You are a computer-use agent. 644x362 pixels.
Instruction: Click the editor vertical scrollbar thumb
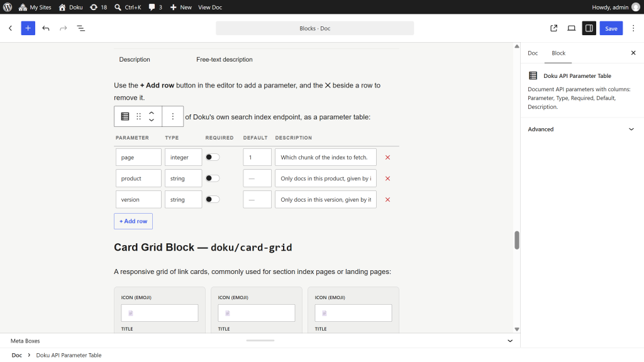point(517,240)
